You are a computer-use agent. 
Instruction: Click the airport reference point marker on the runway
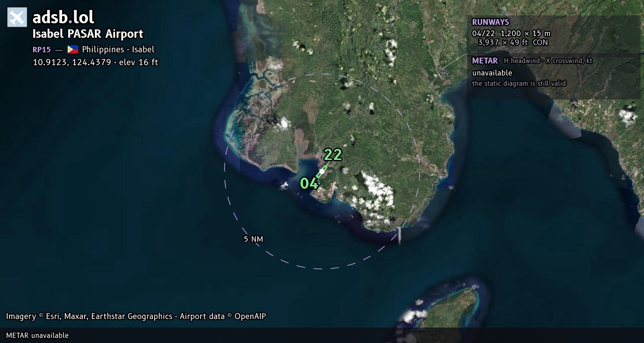322,171
